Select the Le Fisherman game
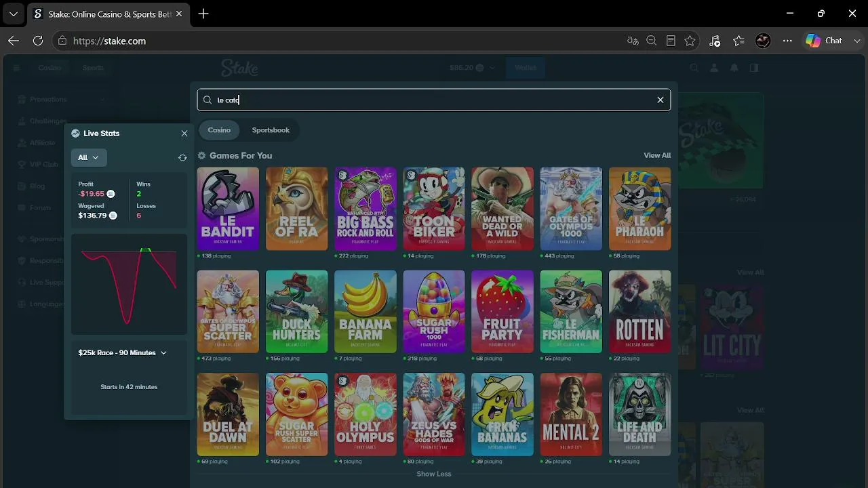This screenshot has width=868, height=488. pos(571,312)
